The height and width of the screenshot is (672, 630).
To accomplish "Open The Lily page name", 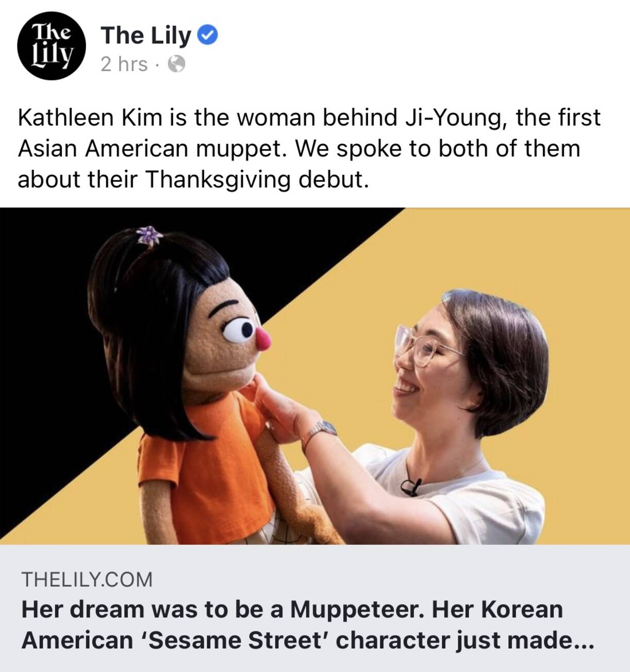I will pyautogui.click(x=146, y=35).
